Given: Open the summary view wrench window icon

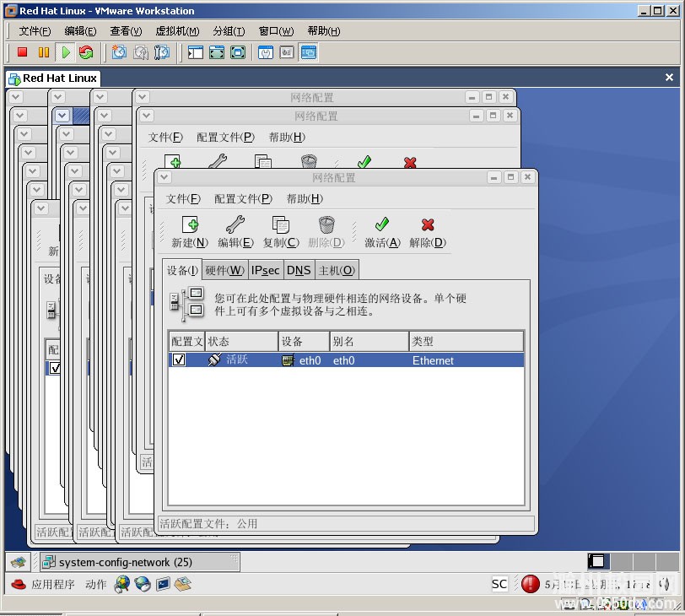Looking at the screenshot, I should point(266,53).
